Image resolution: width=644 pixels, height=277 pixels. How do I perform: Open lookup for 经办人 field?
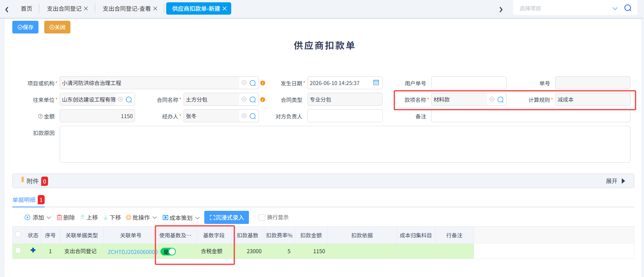click(253, 116)
